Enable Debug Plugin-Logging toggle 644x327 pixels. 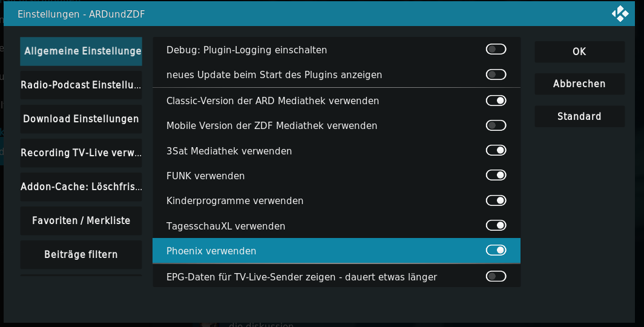coord(496,49)
